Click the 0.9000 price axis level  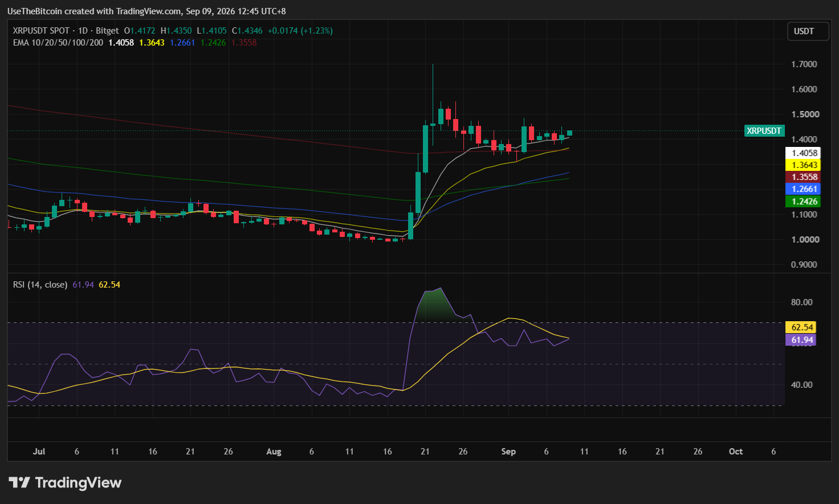click(x=804, y=265)
